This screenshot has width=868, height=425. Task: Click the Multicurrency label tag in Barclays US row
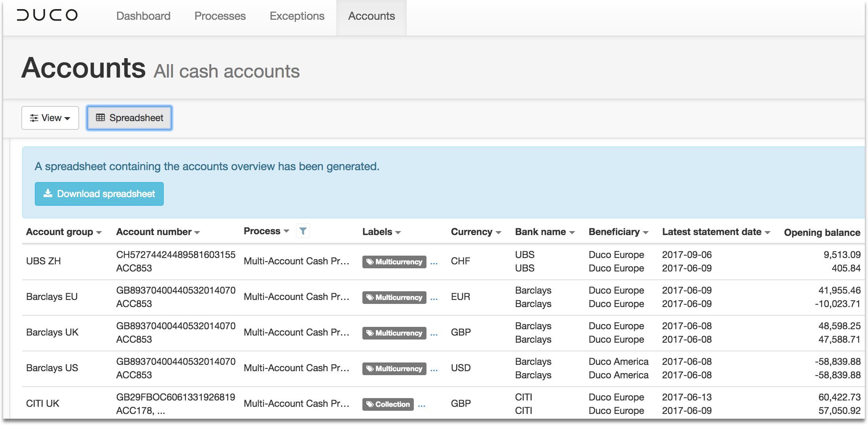tap(394, 368)
